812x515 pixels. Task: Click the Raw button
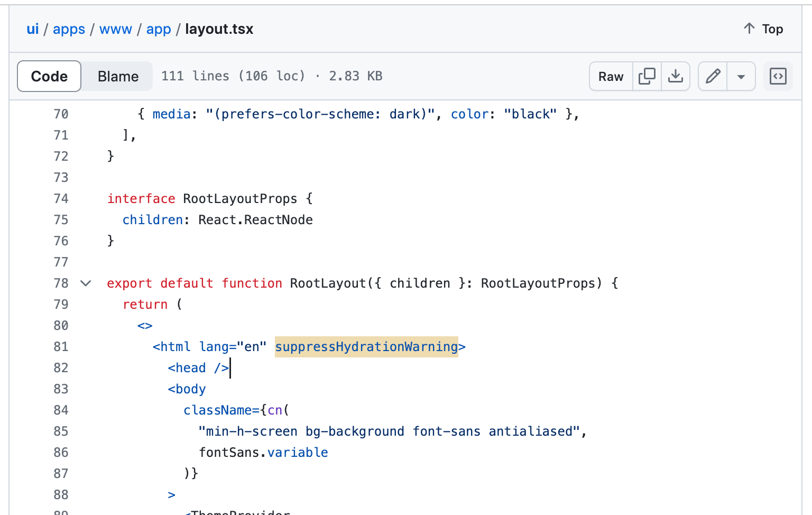(x=611, y=76)
